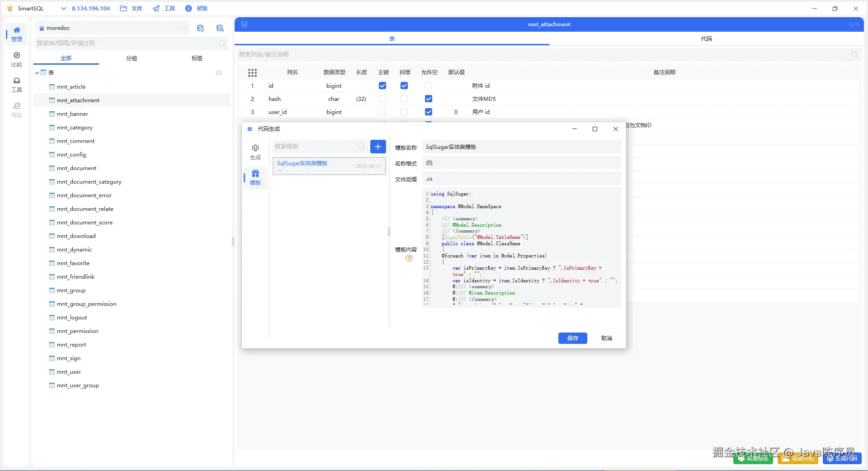Focus the 搜索表/视图/存储过程 search field

[131, 43]
